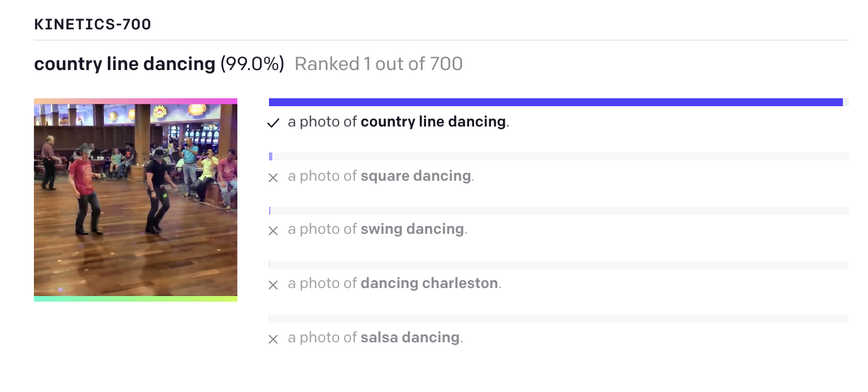The width and height of the screenshot is (868, 392).
Task: Click the swing dancing probability bar
Action: click(x=558, y=211)
